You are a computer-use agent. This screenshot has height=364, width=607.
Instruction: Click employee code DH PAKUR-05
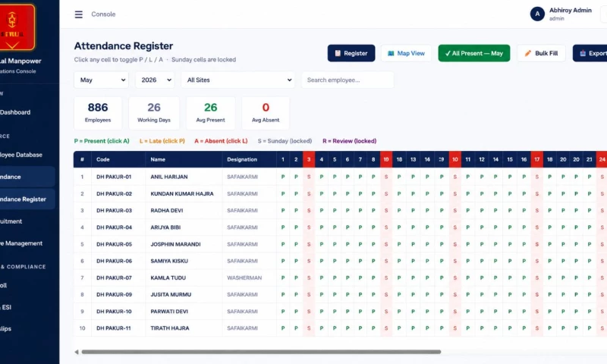click(115, 244)
